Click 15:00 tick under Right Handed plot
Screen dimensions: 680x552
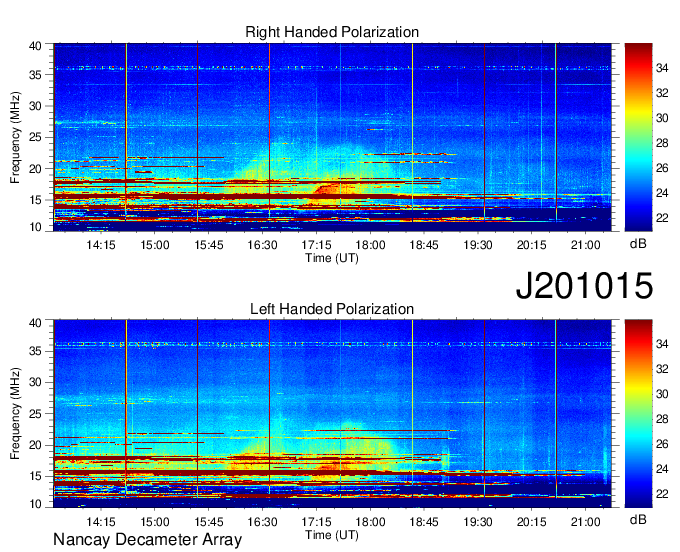[154, 245]
